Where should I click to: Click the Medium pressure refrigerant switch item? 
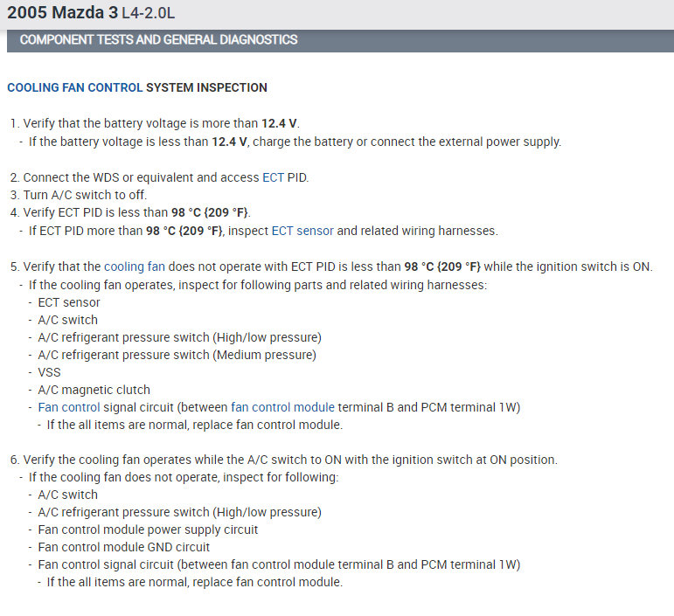tap(177, 355)
